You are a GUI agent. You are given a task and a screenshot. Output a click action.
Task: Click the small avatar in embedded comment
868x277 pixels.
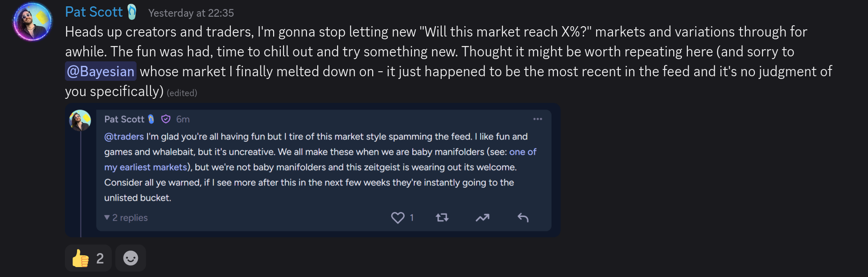(80, 120)
